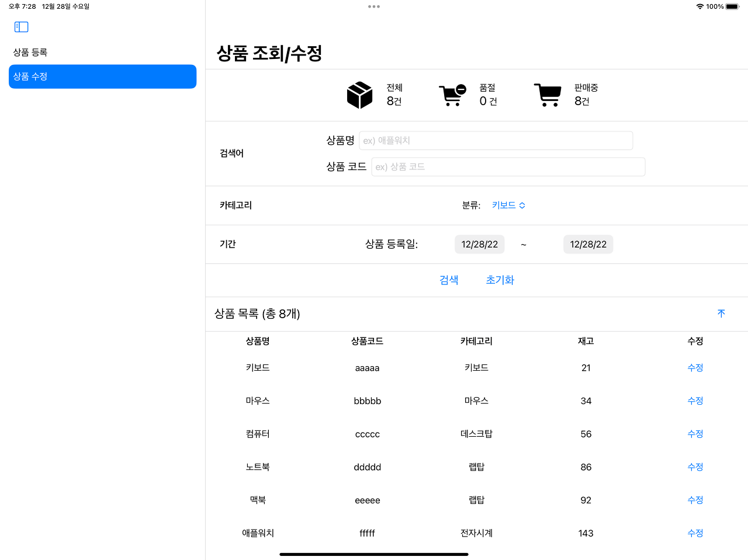The width and height of the screenshot is (748, 560).
Task: Tap the battery status icon
Action: [733, 6]
